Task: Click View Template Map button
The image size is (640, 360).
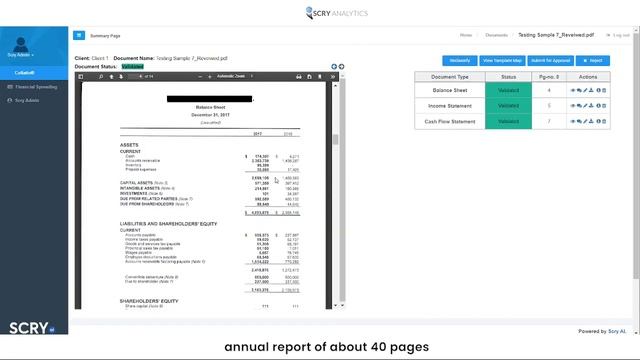Action: (502, 60)
